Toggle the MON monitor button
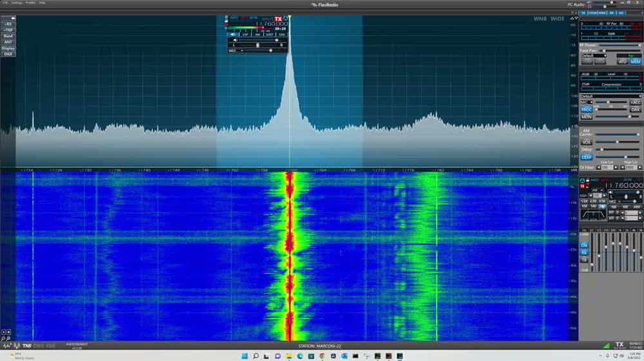The image size is (644, 361). coord(587,117)
